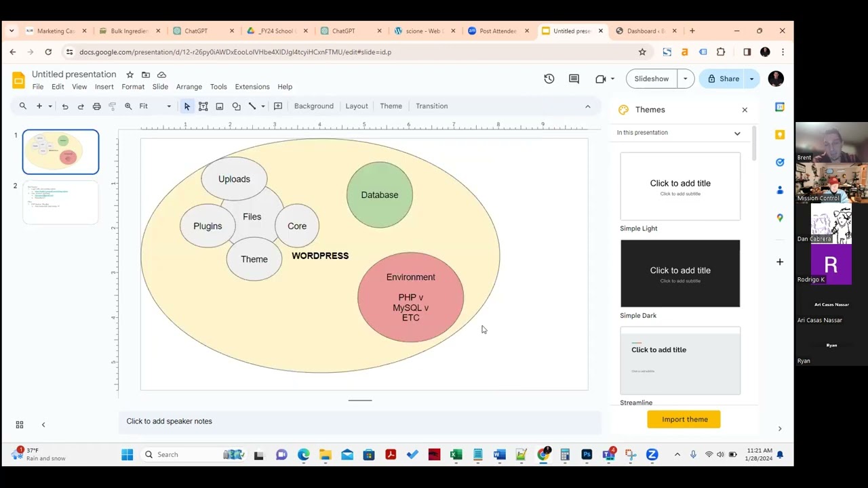Image resolution: width=868 pixels, height=488 pixels.
Task: Close the Themes panel
Action: (x=745, y=110)
